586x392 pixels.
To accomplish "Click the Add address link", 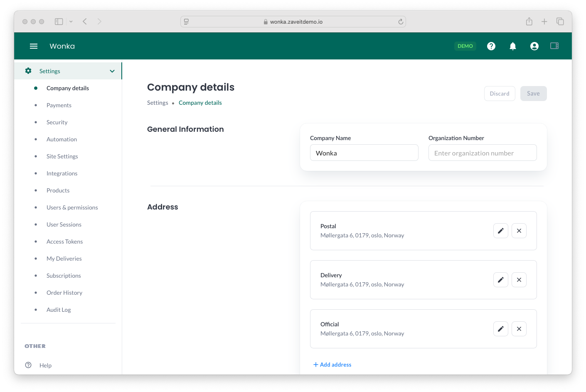I will [332, 365].
